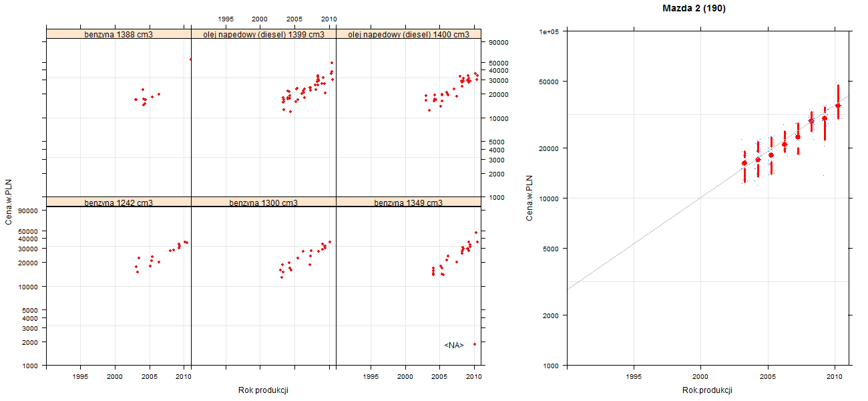Click the "2005" x-axis tick on the Mazda 2 chart

[x=768, y=377]
